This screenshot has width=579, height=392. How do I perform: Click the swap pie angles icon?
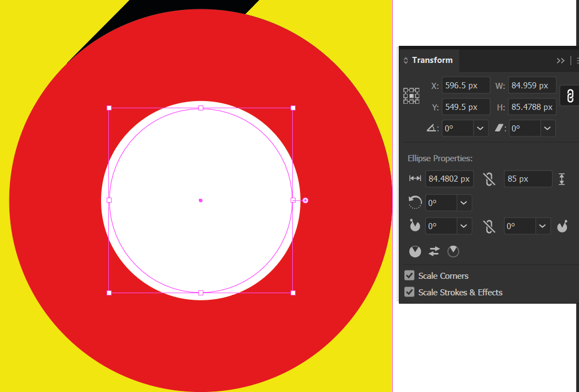(x=434, y=251)
